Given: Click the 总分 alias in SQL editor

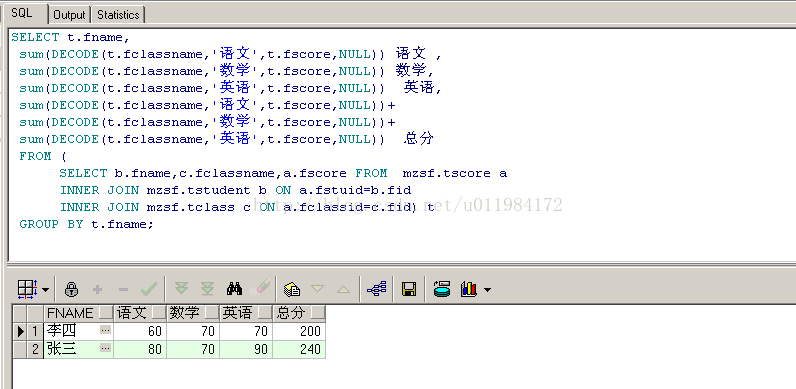Looking at the screenshot, I should (x=419, y=139).
